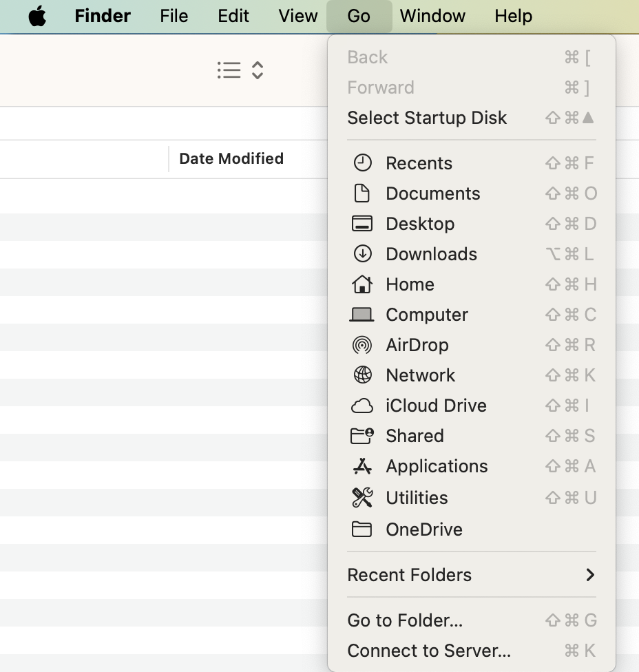Open the Window menu
Viewport: 639px width, 672px height.
coord(432,16)
